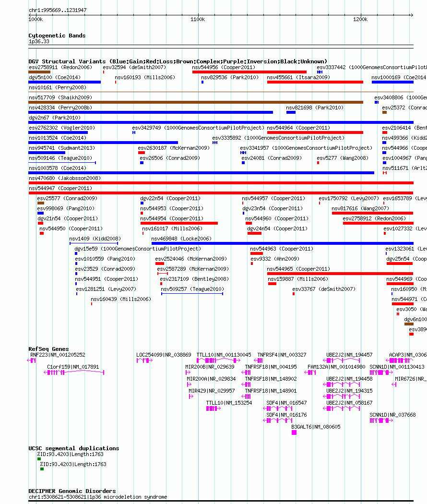Screen dimensions: 427x504
Task: Click the red bar of nsv455661 (Itsara2009)
Action: click(315, 82)
